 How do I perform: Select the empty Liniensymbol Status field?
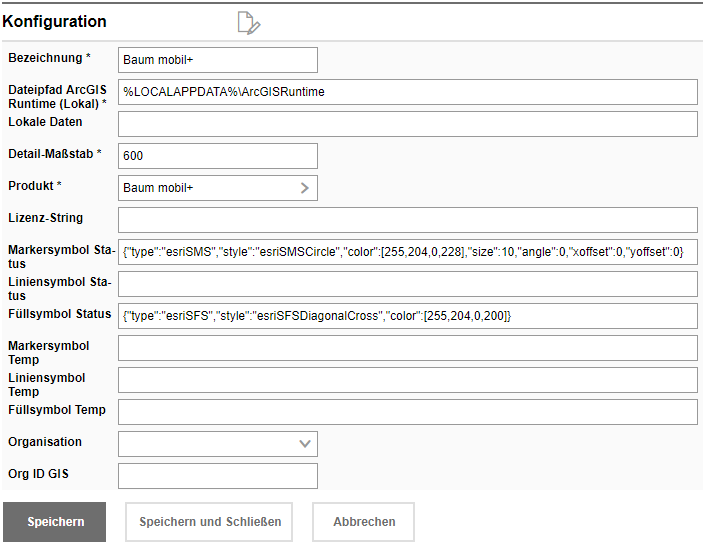pyautogui.click(x=407, y=284)
